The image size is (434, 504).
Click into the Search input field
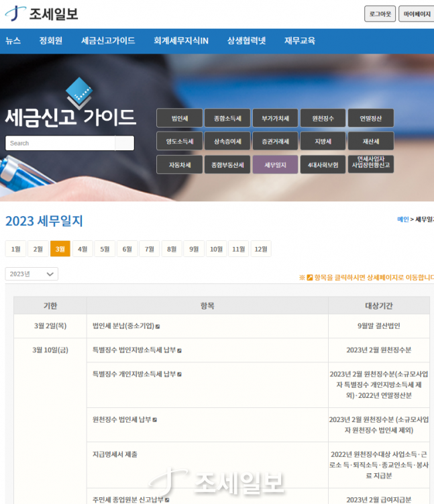click(60, 143)
